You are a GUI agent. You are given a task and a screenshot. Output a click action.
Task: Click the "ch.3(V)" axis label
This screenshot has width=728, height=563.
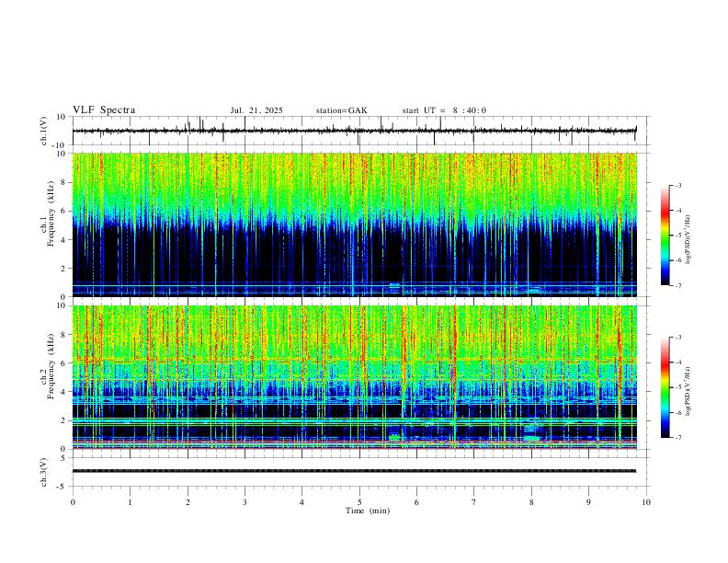coord(44,472)
